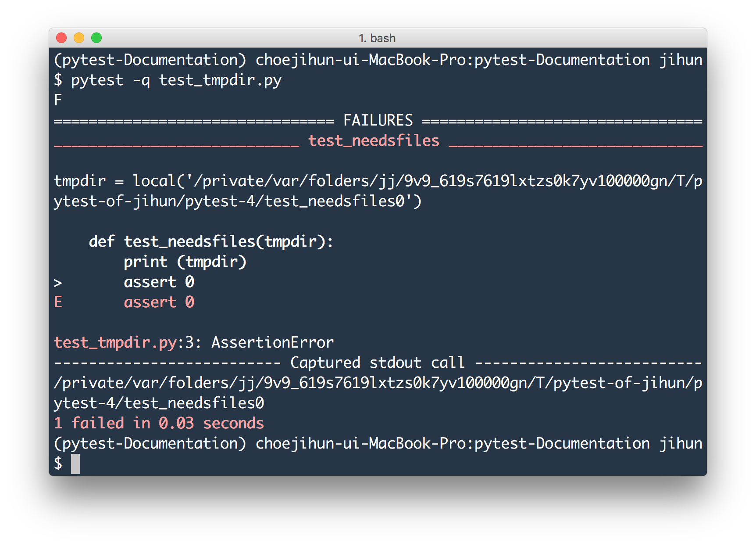Image resolution: width=756 pixels, height=546 pixels.
Task: Select the AssertionError text
Action: pos(272,342)
